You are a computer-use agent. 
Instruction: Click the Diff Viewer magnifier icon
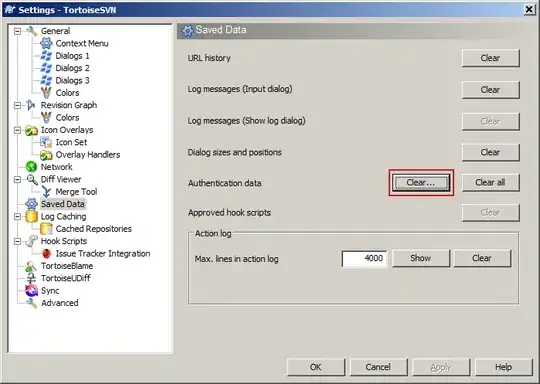(x=31, y=179)
